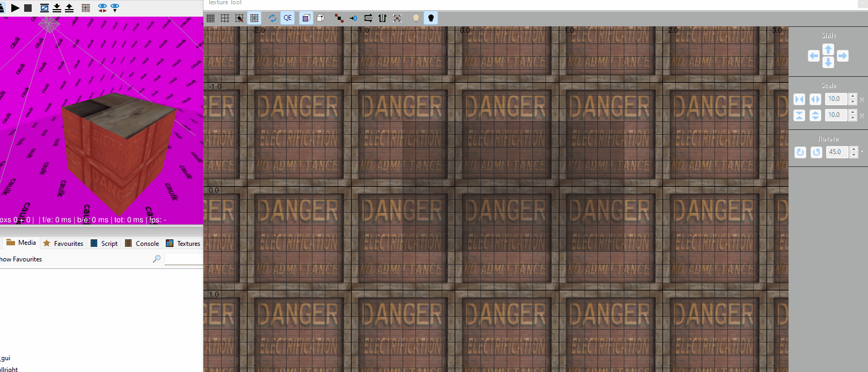Click the coarse grid icon in texture tool
The width and height of the screenshot is (868, 372).
pos(225,18)
